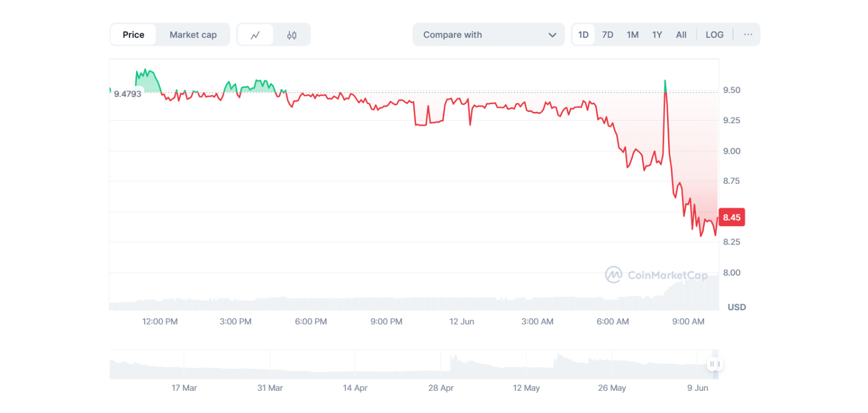Toggle LOG scale on the chart
868x413 pixels.
715,35
